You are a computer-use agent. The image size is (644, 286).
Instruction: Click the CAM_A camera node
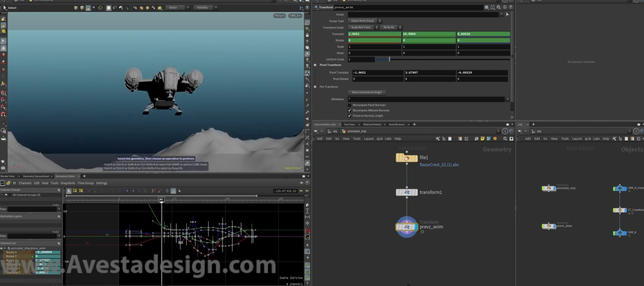619,233
